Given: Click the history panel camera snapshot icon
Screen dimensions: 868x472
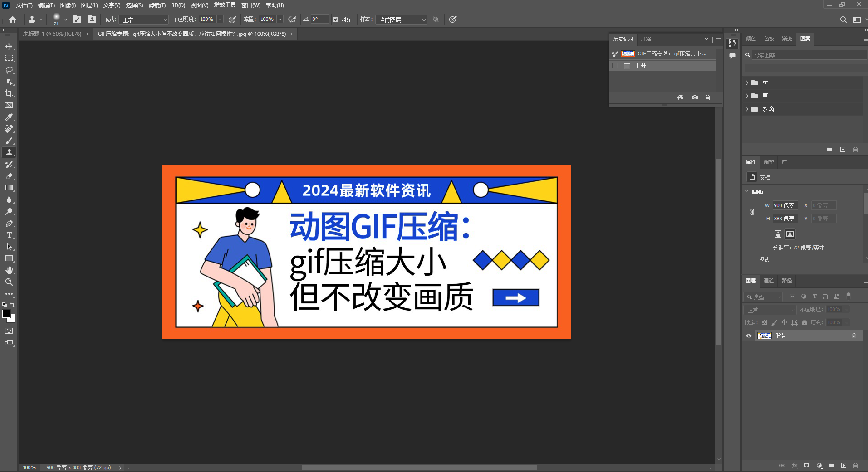Looking at the screenshot, I should (x=695, y=97).
